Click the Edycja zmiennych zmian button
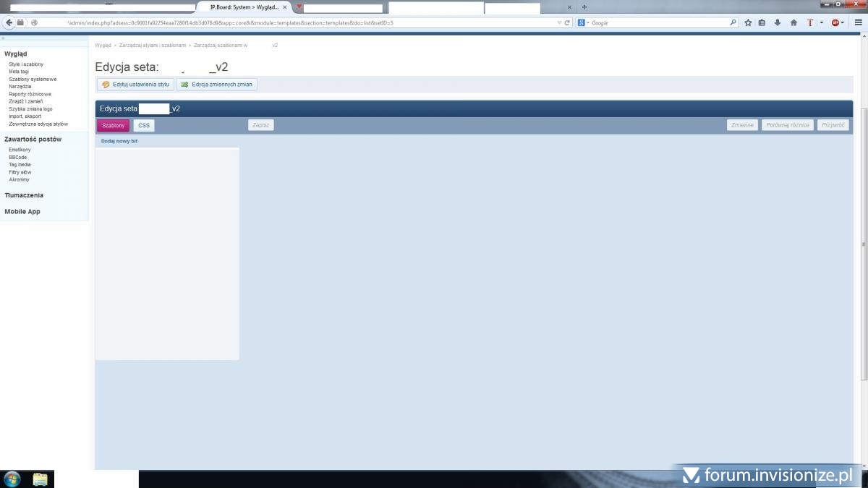The height and width of the screenshot is (488, 868). pos(216,85)
